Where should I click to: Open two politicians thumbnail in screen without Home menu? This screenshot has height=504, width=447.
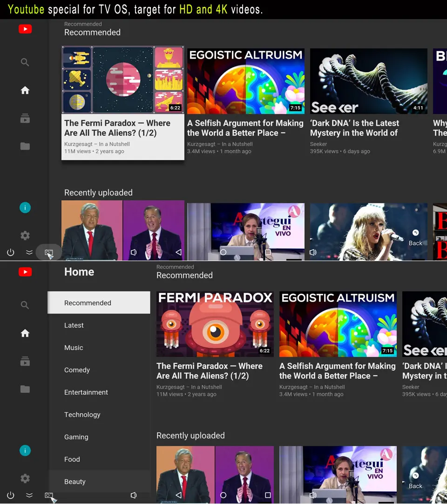pos(123,230)
